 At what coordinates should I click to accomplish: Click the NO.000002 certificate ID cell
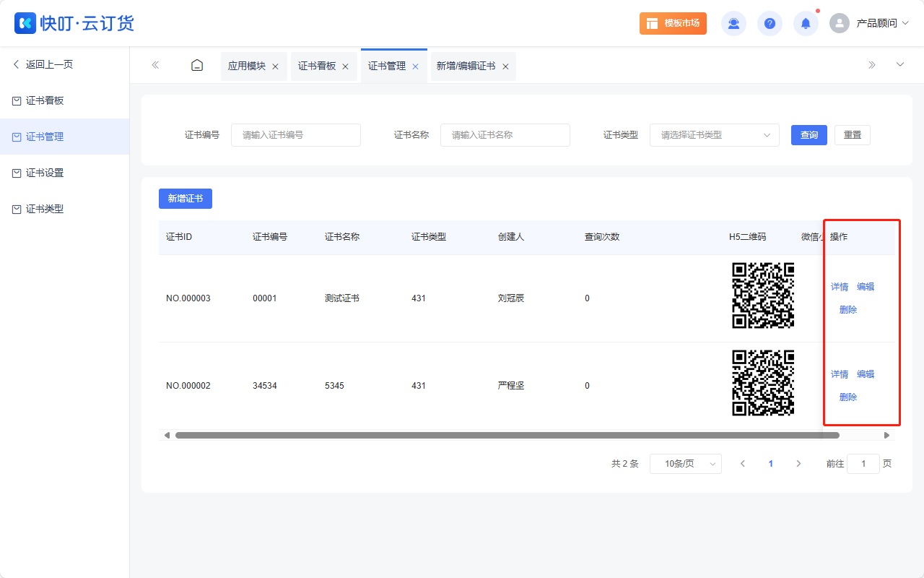[x=188, y=386]
